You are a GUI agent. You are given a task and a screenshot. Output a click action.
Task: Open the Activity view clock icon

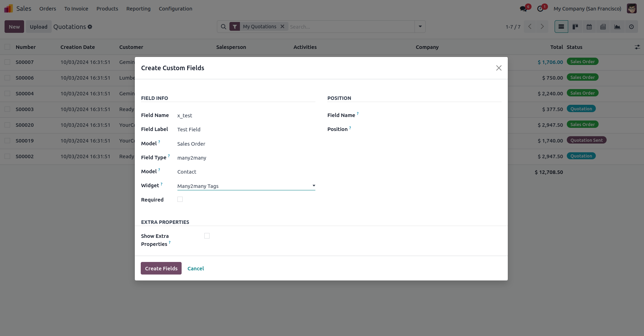[631, 27]
